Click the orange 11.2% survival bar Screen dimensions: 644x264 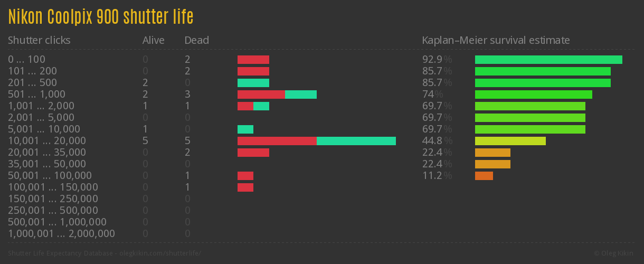click(484, 176)
